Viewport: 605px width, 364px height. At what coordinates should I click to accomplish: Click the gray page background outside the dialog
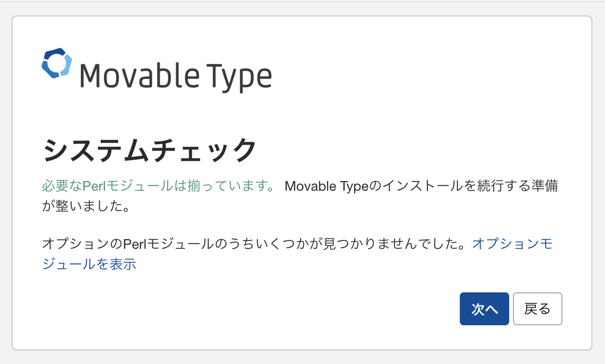point(6,194)
